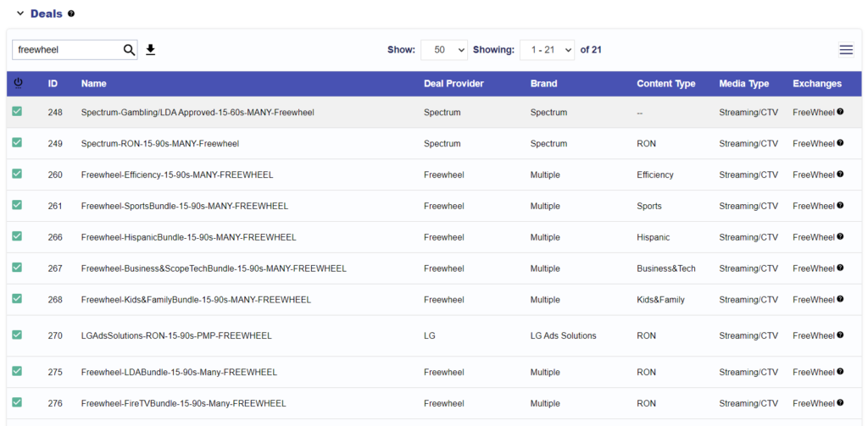Open the hamburger column menu
The image size is (868, 426).
(x=846, y=50)
